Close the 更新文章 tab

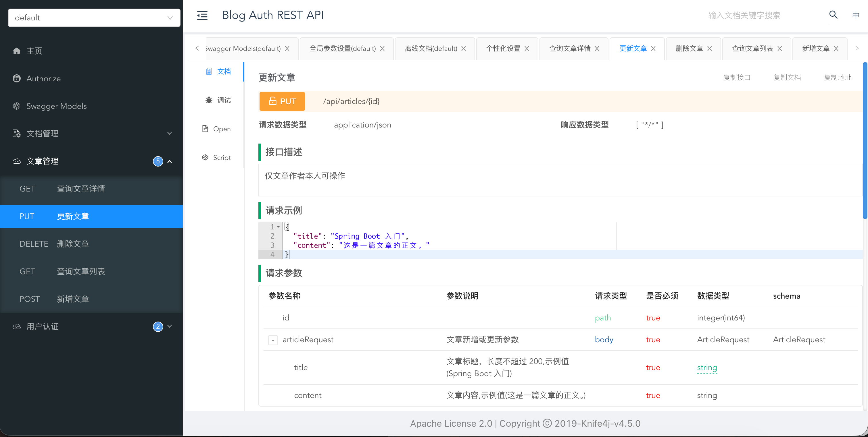pyautogui.click(x=653, y=49)
